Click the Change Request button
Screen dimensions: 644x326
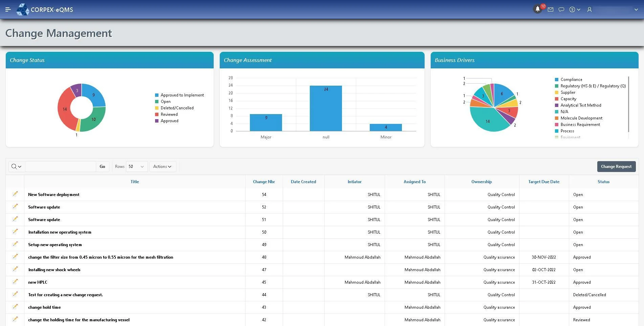616,166
